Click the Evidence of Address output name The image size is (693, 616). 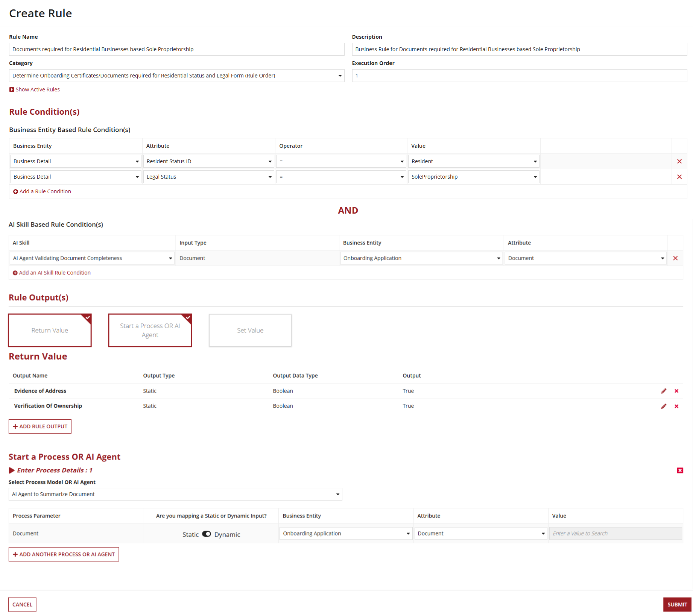point(40,391)
